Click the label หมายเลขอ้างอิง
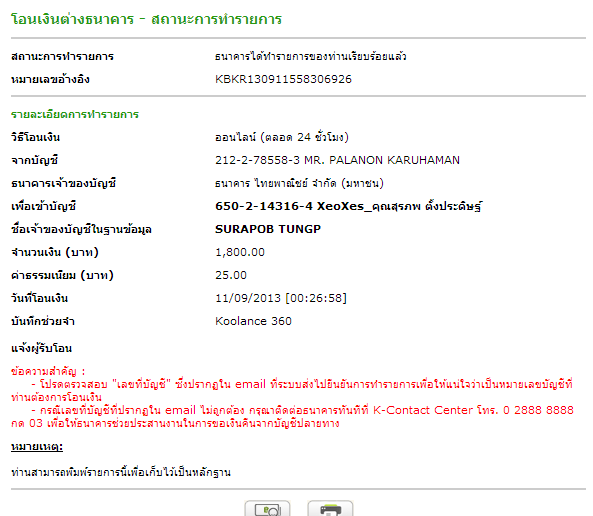The height and width of the screenshot is (516, 593). pyautogui.click(x=50, y=79)
